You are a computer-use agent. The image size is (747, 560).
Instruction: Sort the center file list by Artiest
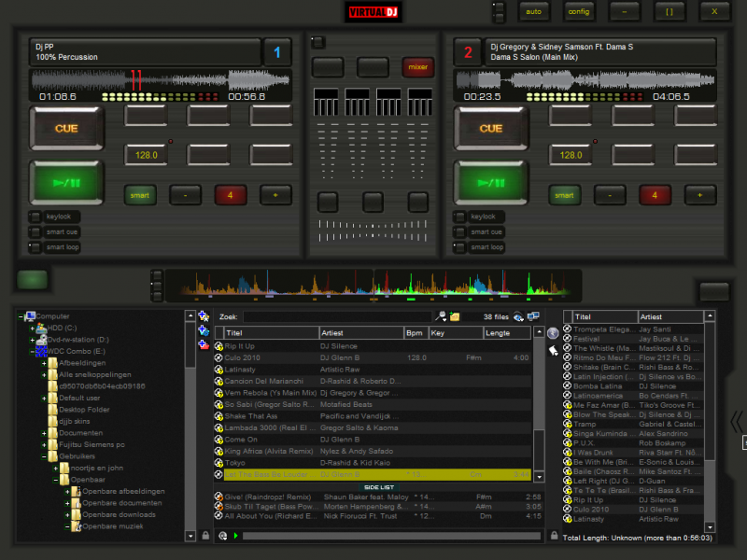361,333
